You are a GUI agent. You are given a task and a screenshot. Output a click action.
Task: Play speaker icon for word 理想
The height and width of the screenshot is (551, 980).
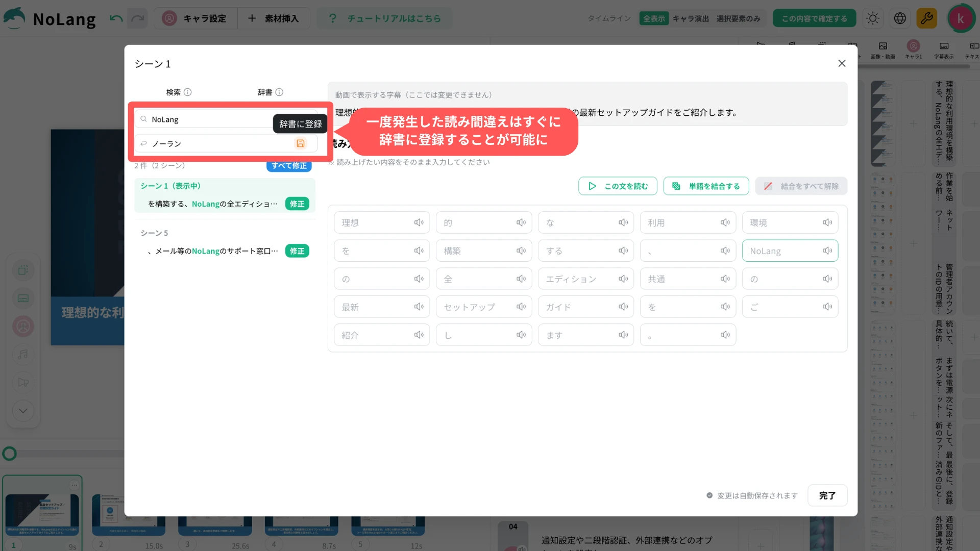pos(419,222)
